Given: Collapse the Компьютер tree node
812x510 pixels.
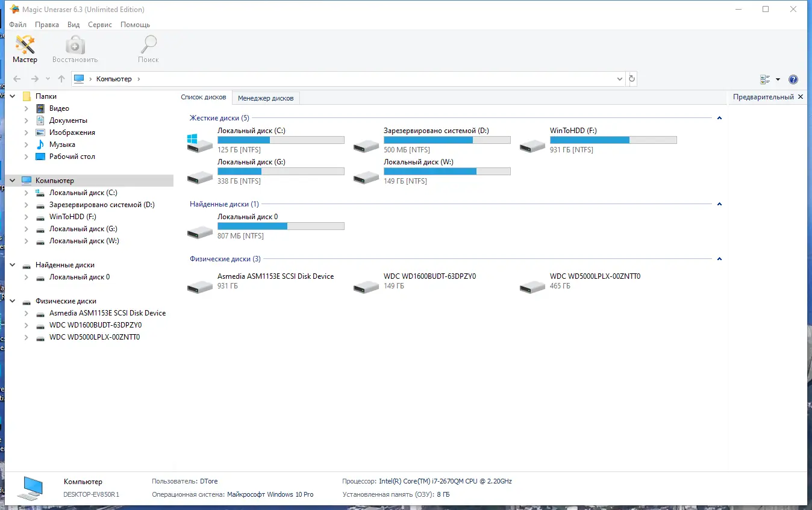Looking at the screenshot, I should tap(13, 181).
